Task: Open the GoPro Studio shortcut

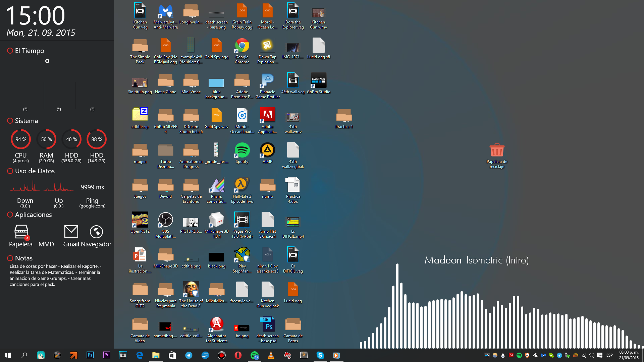Action: pyautogui.click(x=318, y=81)
